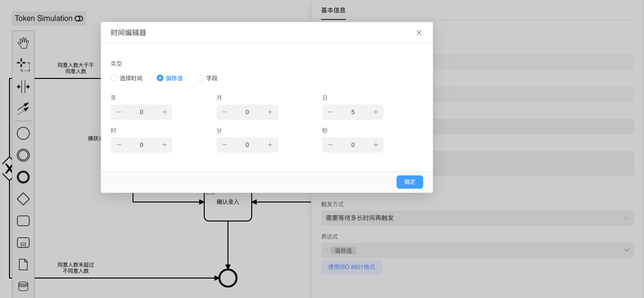Choose the 偏移值 radio option
This screenshot has height=298, width=644.
tap(160, 78)
